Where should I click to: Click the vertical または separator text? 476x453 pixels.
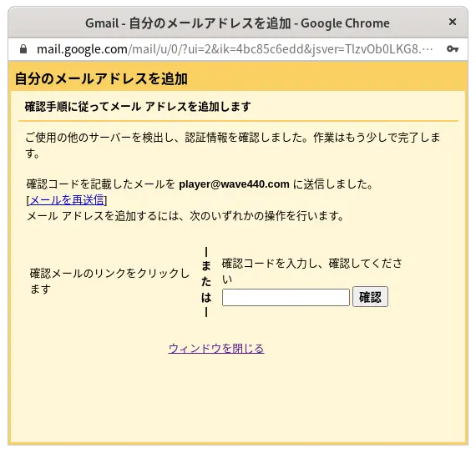[x=206, y=282]
